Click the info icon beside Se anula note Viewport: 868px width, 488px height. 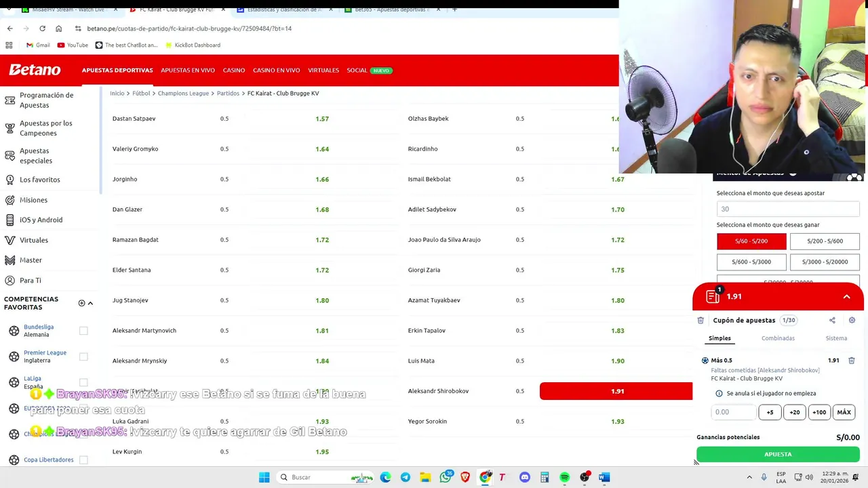click(719, 393)
